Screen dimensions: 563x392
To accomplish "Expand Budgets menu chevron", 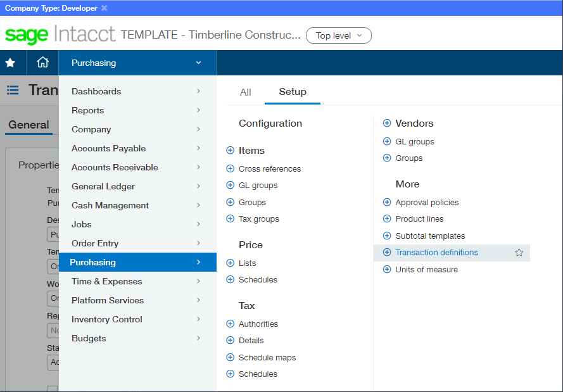I will pyautogui.click(x=198, y=338).
